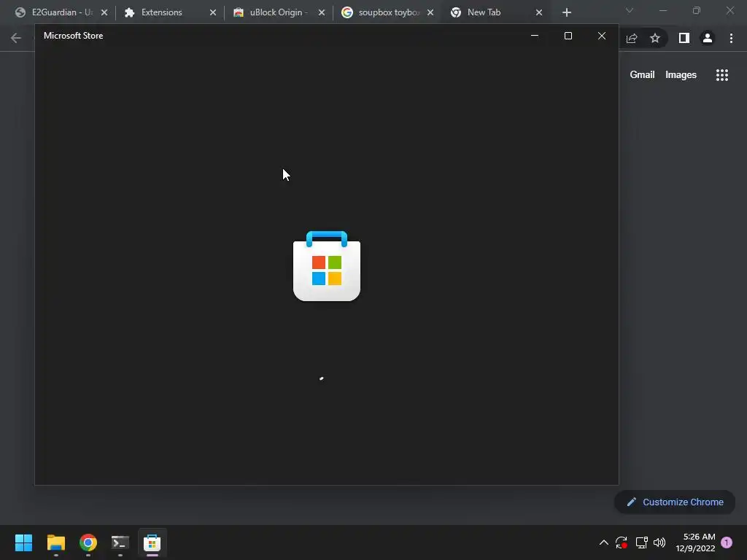Share this page from Chrome toolbar
Viewport: 747px width, 560px height.
pyautogui.click(x=632, y=38)
